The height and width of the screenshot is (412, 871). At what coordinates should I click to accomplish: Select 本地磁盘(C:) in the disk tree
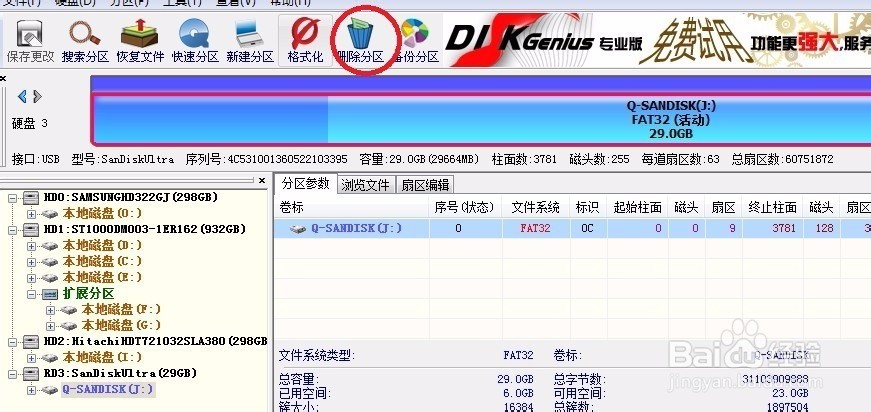point(102,261)
